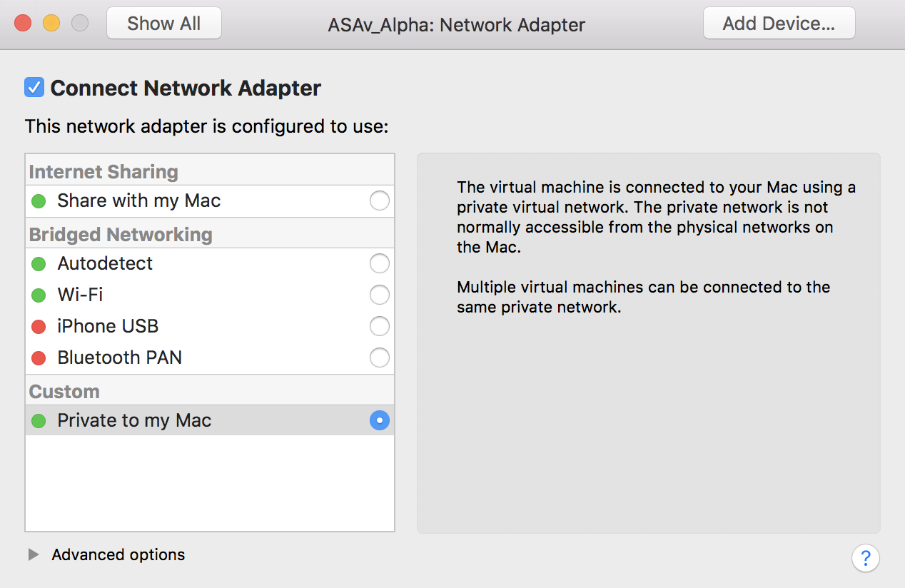Click the Share with my Mac label
Viewport: 905px width, 588px height.
click(x=139, y=201)
